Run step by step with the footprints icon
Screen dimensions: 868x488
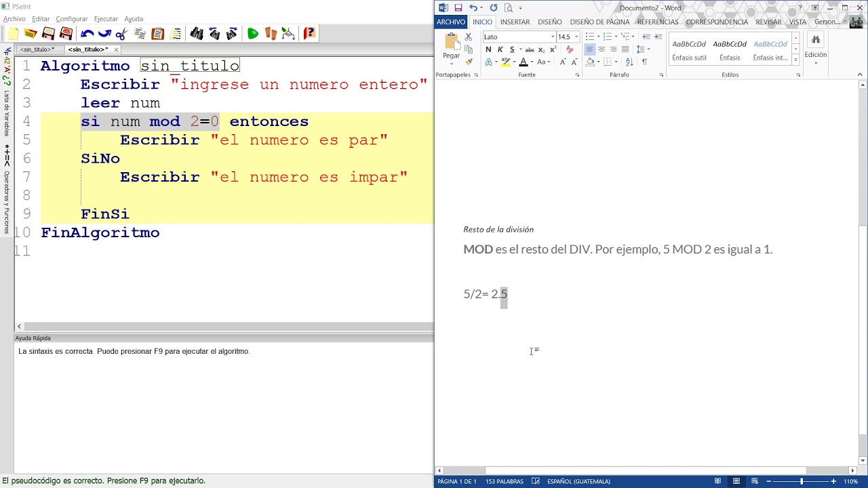click(271, 33)
